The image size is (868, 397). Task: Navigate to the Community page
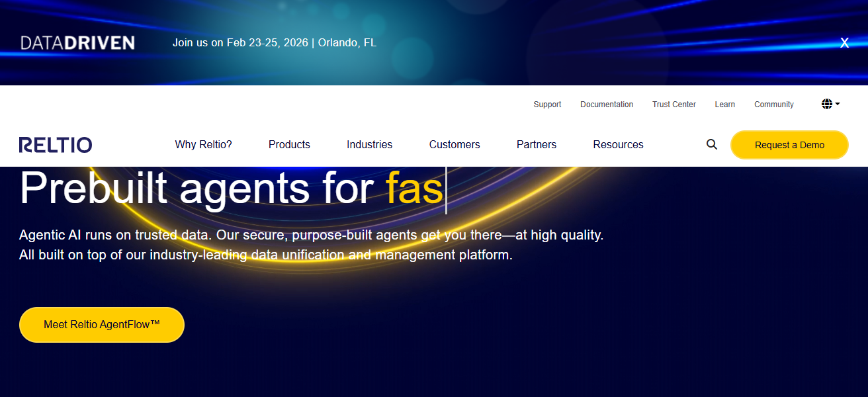click(x=773, y=105)
